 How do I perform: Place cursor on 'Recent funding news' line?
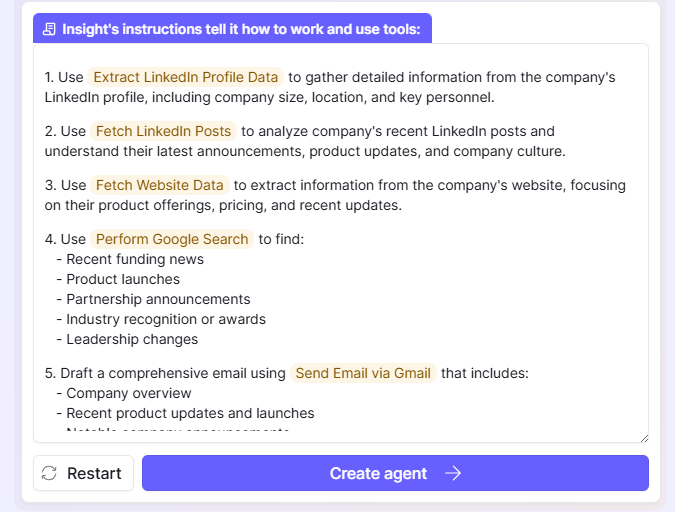pyautogui.click(x=135, y=259)
